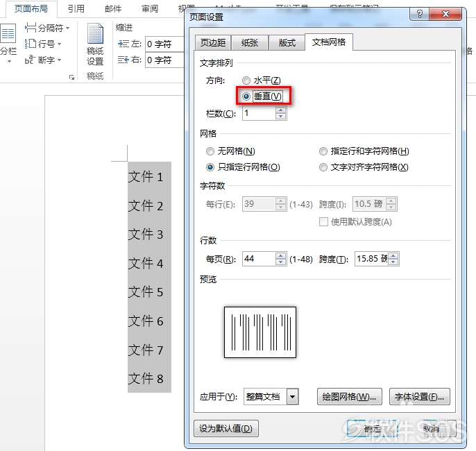Screen dimensions: 476x451
Task: Click the 文件 8 line in the document
Action: pos(146,378)
